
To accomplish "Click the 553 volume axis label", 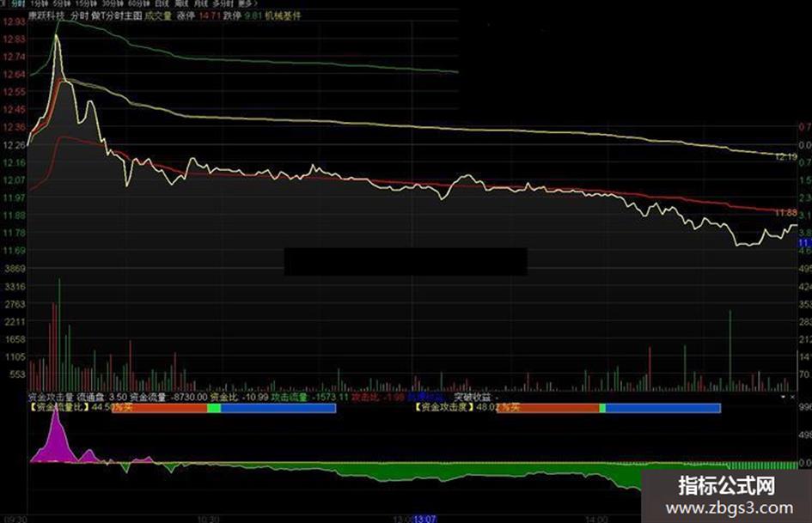I will coord(17,374).
